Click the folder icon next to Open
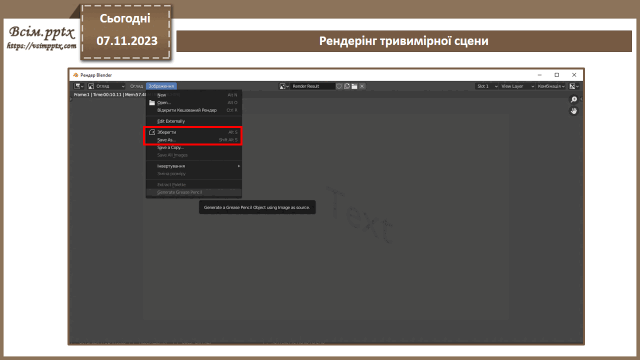Viewport: 640px width, 360px height. (152, 102)
